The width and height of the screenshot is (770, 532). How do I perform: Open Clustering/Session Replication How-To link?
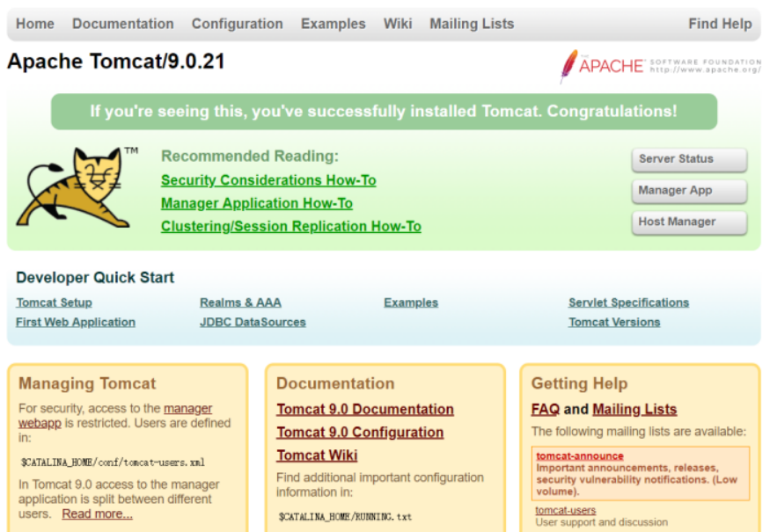(291, 227)
